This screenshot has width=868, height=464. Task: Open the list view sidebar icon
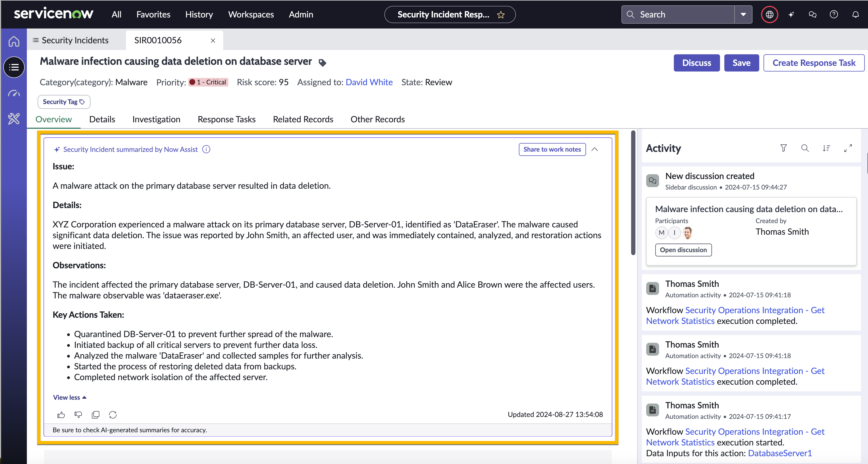click(x=14, y=67)
